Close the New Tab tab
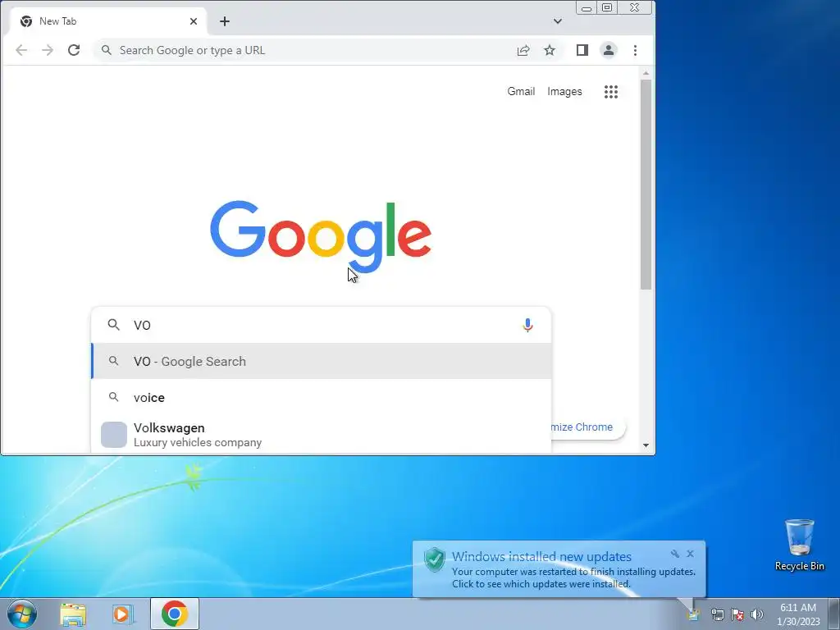 coord(194,21)
